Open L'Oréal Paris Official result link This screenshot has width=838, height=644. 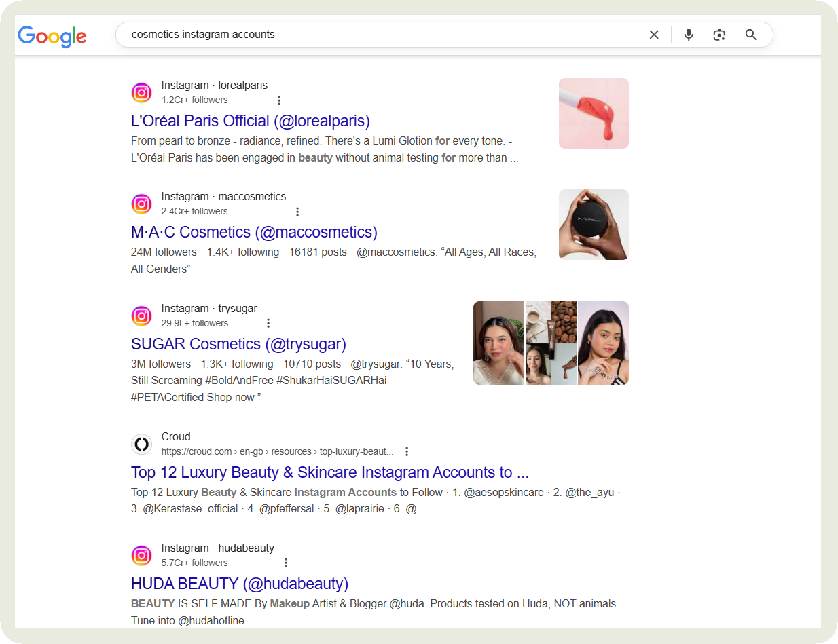250,121
